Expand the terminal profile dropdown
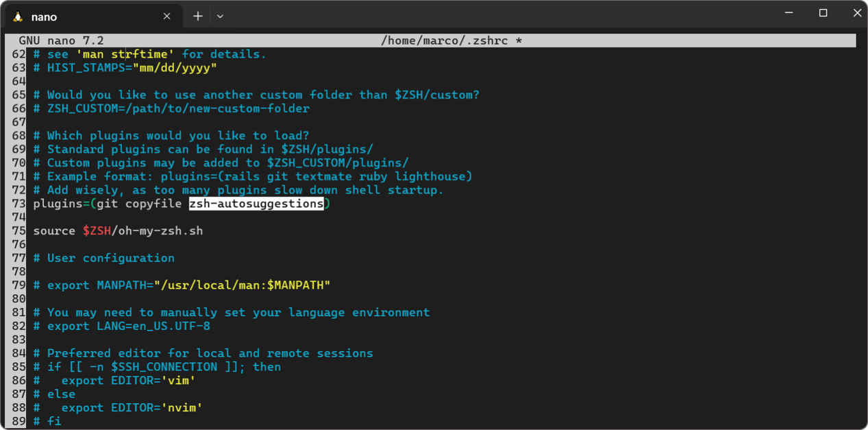Viewport: 868px width, 430px height. pos(220,16)
